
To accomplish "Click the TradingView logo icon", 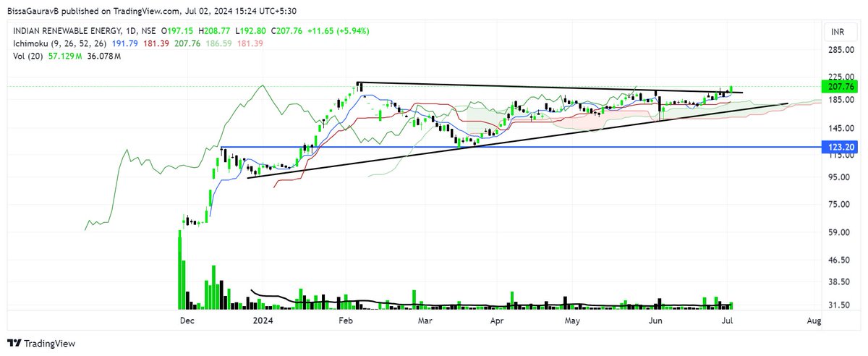I will pyautogui.click(x=14, y=344).
